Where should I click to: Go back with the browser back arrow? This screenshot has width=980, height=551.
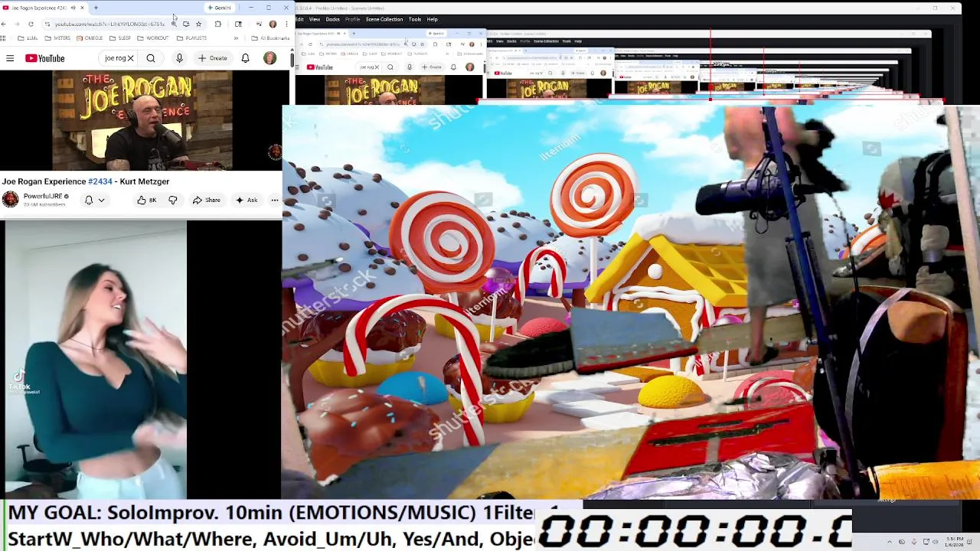click(5, 24)
